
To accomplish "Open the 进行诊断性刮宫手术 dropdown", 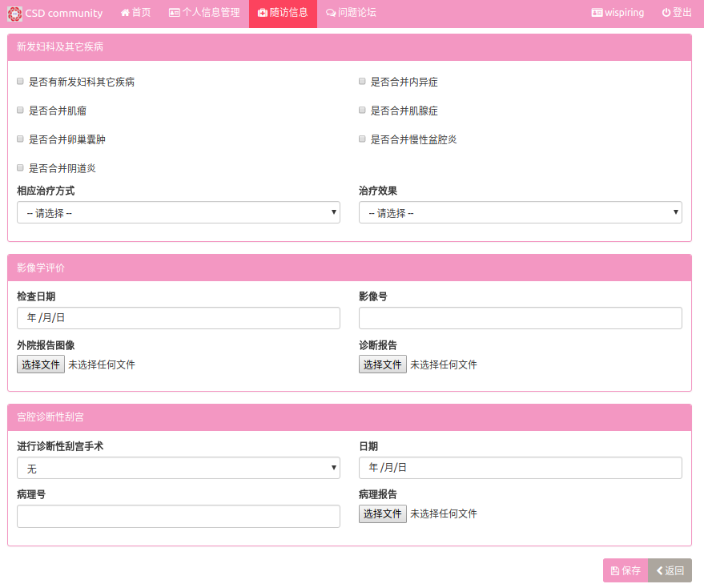I will (178, 468).
